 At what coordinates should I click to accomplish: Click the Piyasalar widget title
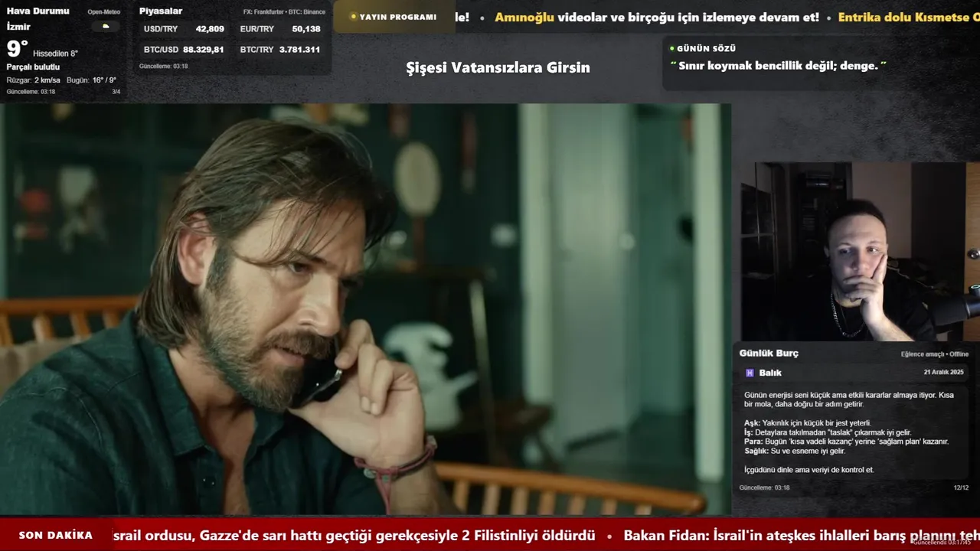click(x=161, y=11)
